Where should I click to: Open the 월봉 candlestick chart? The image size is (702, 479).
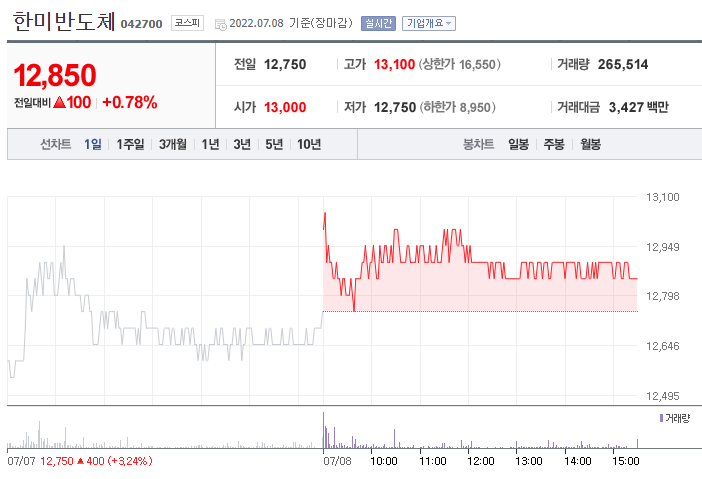[591, 144]
